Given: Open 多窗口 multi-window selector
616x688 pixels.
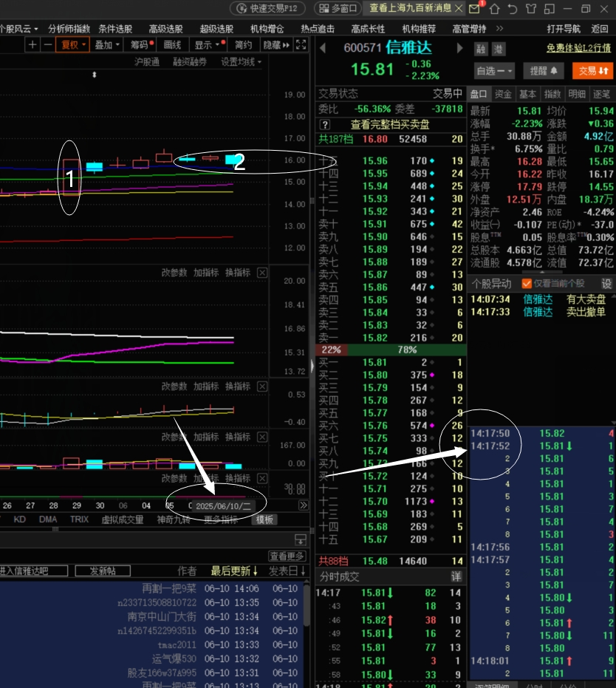Looking at the screenshot, I should tap(338, 8).
